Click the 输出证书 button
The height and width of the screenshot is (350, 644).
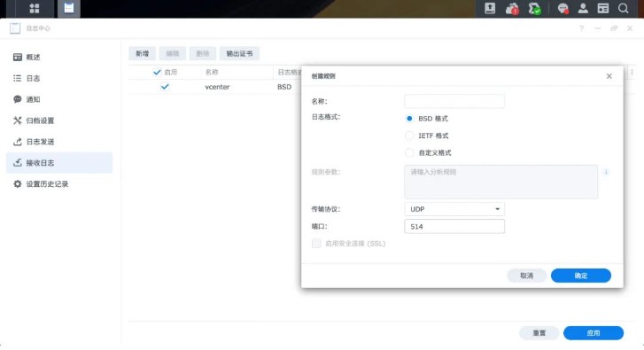pos(239,53)
